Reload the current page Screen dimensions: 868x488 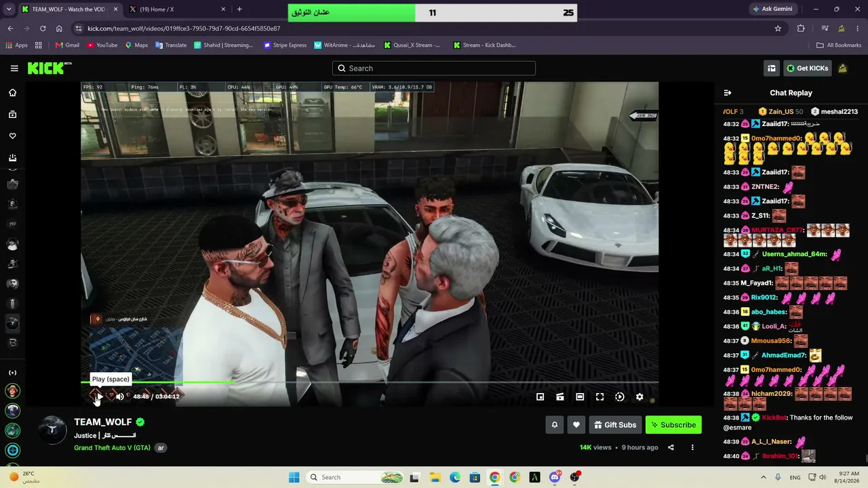43,28
